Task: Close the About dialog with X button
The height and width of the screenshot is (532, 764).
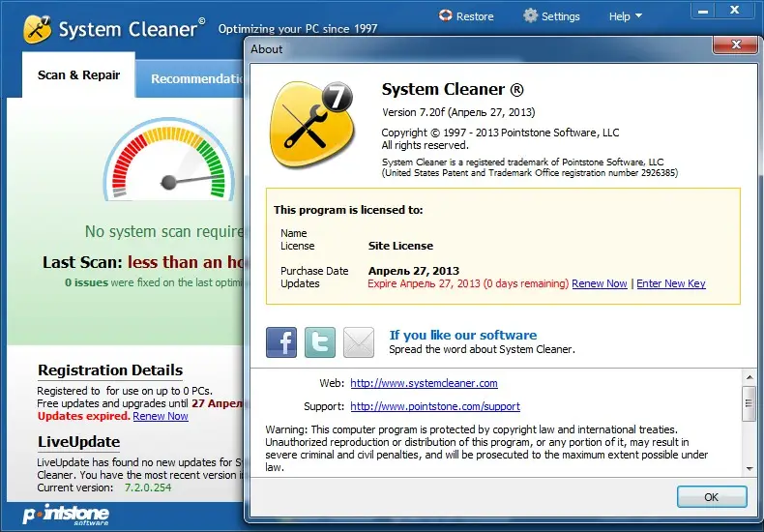Action: 736,44
